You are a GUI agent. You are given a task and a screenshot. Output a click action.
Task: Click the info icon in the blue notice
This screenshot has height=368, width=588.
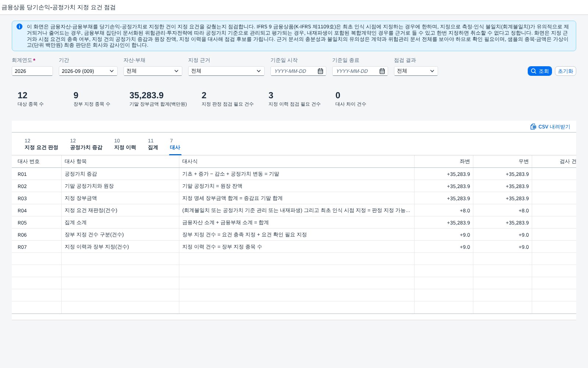click(x=19, y=26)
